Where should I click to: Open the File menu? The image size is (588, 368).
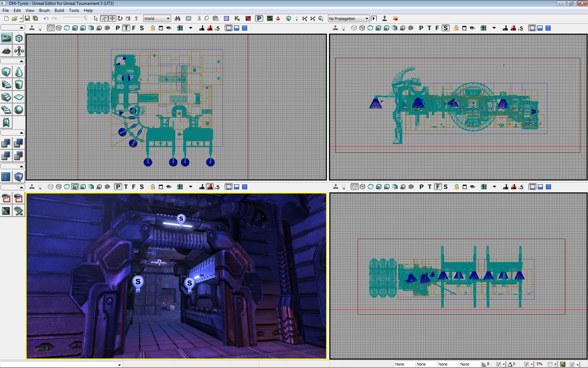(6, 11)
